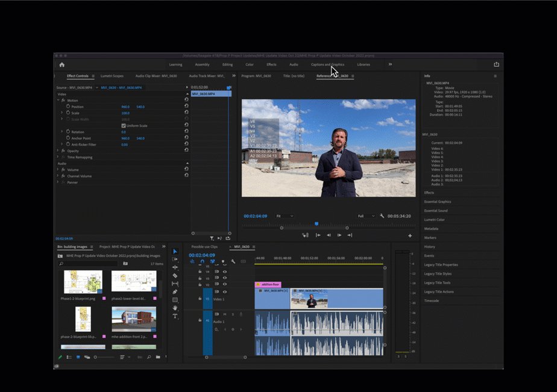Image resolution: width=557 pixels, height=392 pixels.
Task: Switch to the Lumetri Scopes tab
Action: (112, 76)
